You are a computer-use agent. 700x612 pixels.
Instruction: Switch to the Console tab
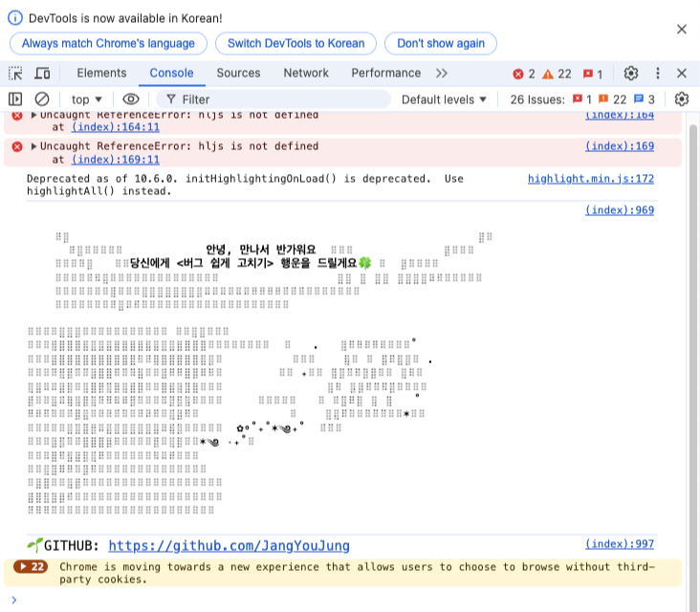click(171, 73)
